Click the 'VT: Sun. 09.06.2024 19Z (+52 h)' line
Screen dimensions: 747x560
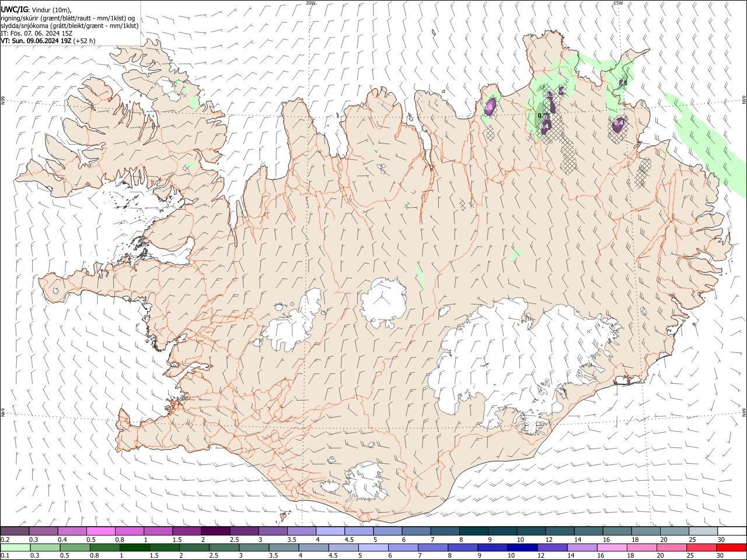tap(48, 41)
